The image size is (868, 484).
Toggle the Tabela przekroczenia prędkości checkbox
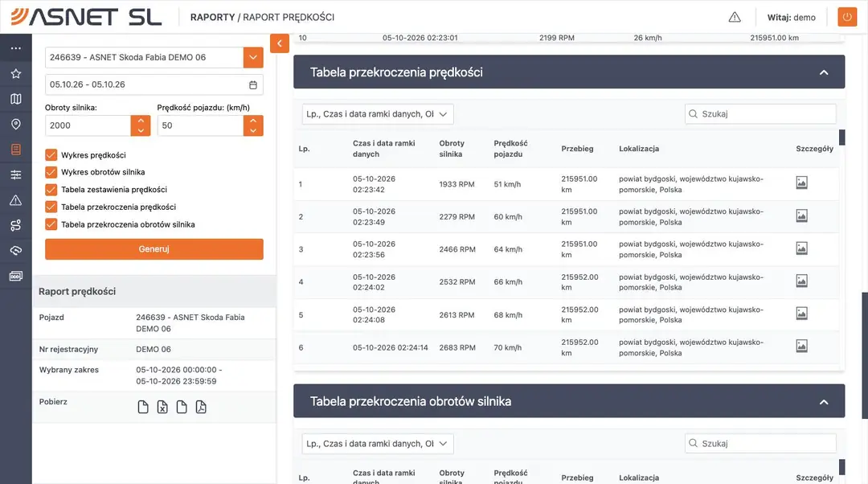(x=51, y=207)
